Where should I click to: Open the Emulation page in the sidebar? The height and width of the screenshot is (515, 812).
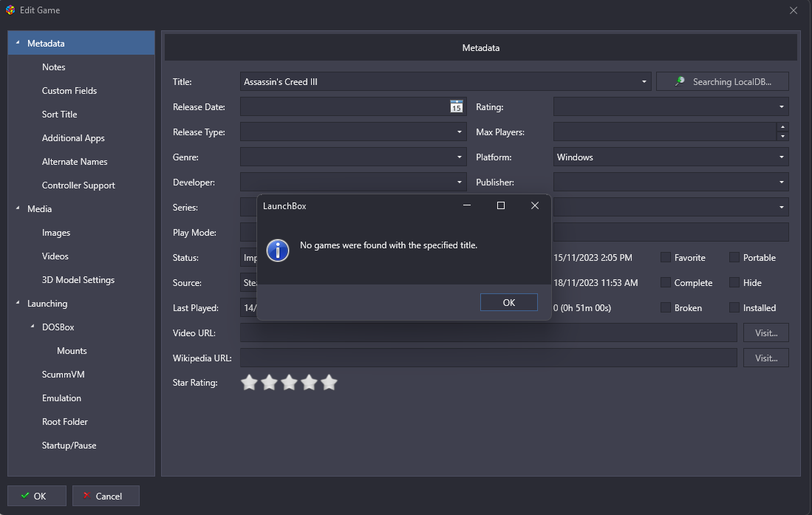(x=61, y=398)
